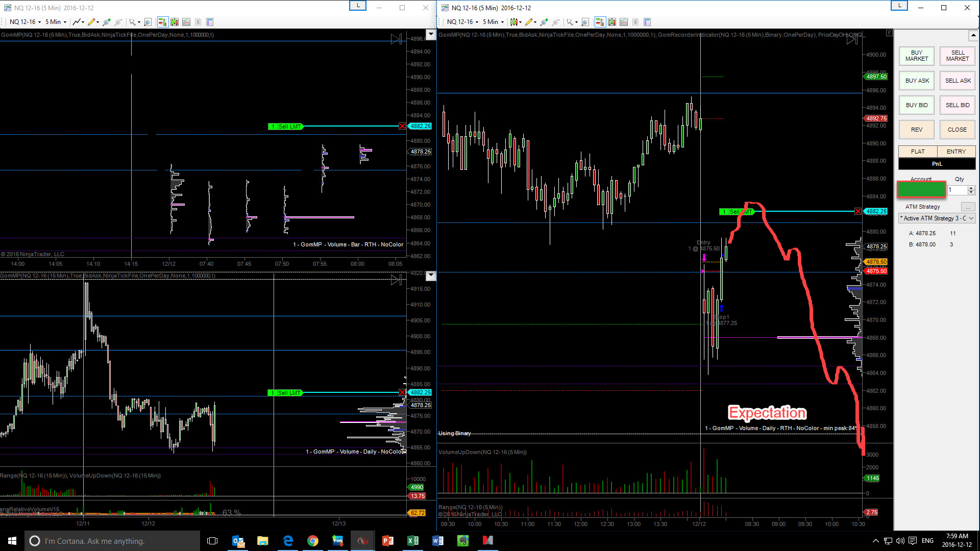The width and height of the screenshot is (980, 551).
Task: Toggle Chart Trader panel in left chart toolbar
Action: pos(162,22)
